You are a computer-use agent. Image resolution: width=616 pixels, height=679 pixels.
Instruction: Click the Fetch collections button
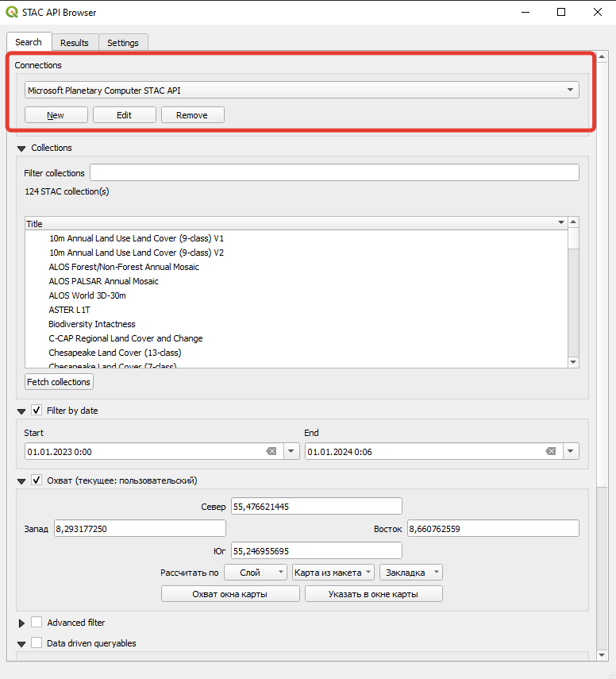[x=59, y=382]
